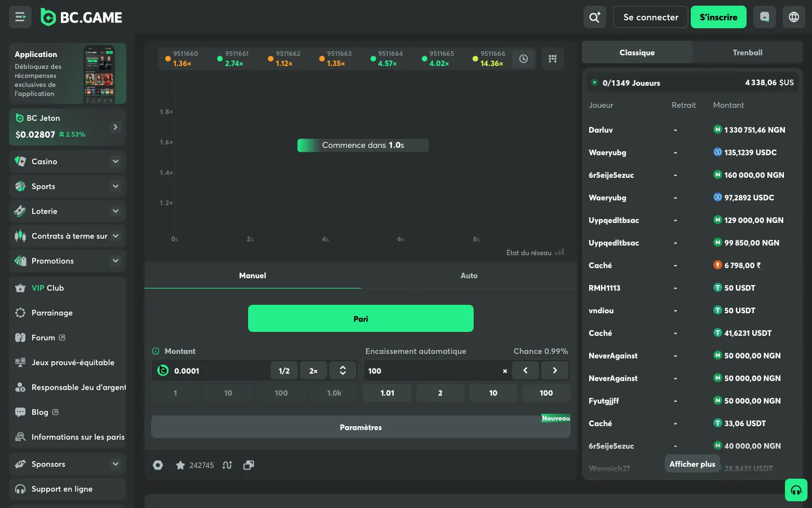The image size is (812, 508).
Task: Click the Casino icon in sidebar
Action: pyautogui.click(x=20, y=161)
